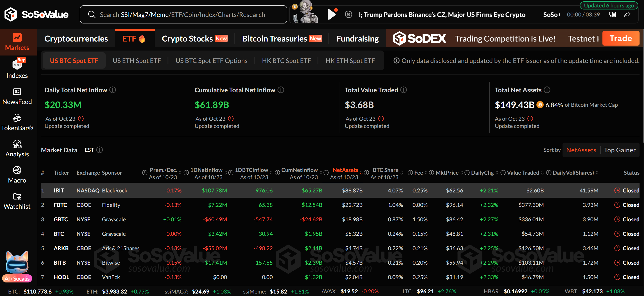
Task: Click the orange Trade button
Action: 621,39
